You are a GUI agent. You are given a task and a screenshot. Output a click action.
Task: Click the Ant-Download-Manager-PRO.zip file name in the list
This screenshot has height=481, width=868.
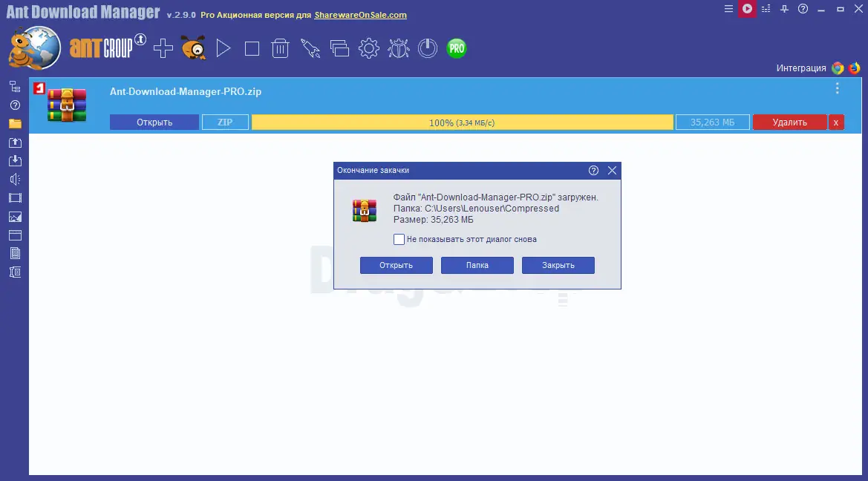click(186, 91)
